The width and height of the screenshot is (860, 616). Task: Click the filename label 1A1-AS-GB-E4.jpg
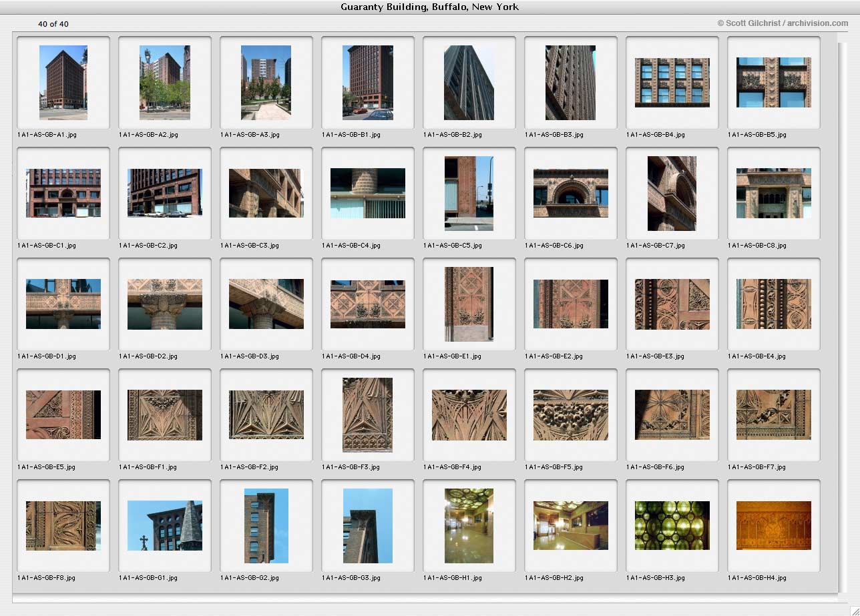pyautogui.click(x=757, y=356)
